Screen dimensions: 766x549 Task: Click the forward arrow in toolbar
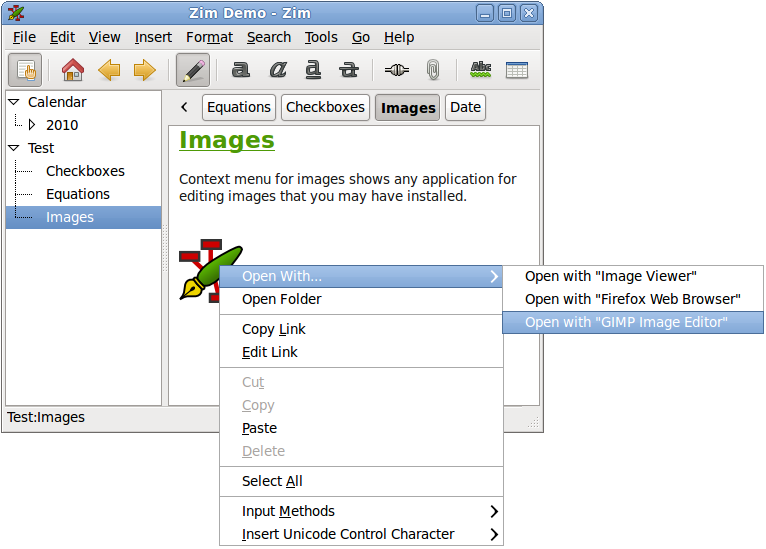click(144, 70)
